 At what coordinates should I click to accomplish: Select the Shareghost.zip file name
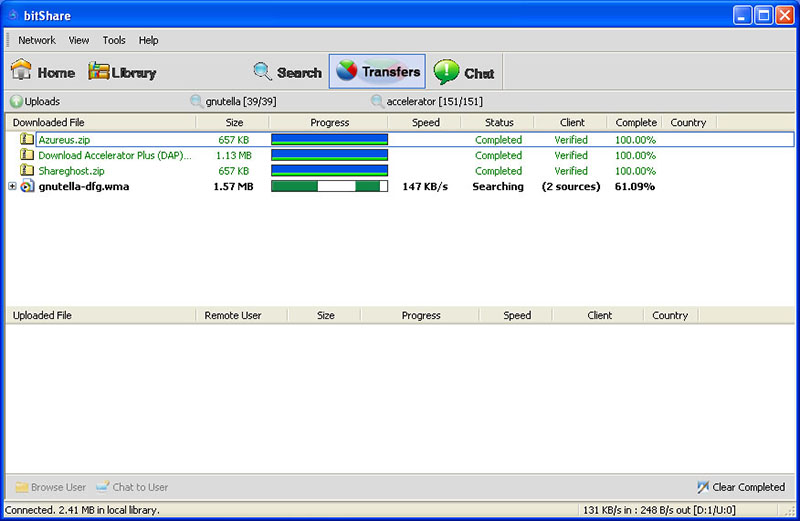pos(71,171)
